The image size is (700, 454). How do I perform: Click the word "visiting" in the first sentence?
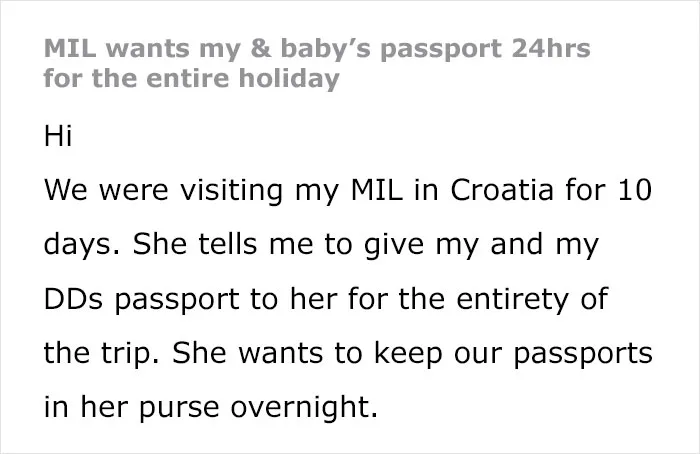pos(231,191)
